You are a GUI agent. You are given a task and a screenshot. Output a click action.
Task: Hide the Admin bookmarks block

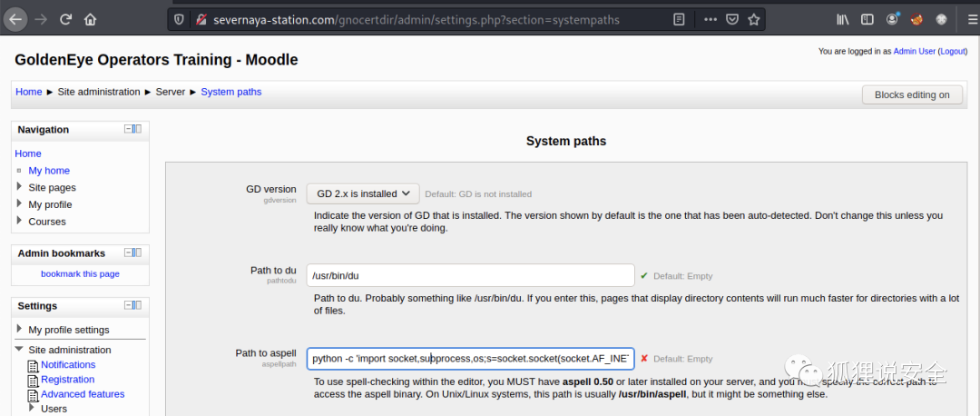point(129,253)
